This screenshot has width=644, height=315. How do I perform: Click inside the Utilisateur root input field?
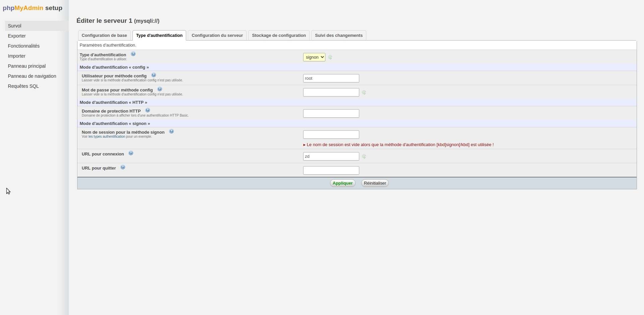(x=331, y=78)
